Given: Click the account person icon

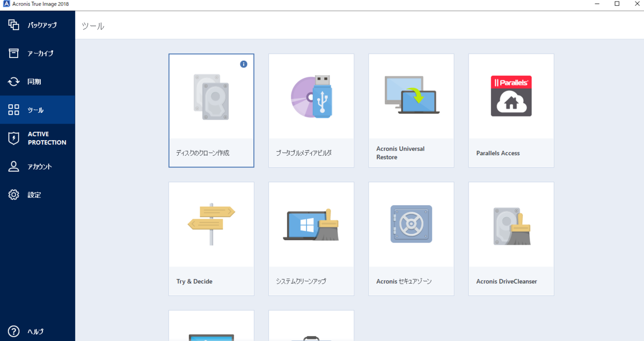Looking at the screenshot, I should [14, 166].
